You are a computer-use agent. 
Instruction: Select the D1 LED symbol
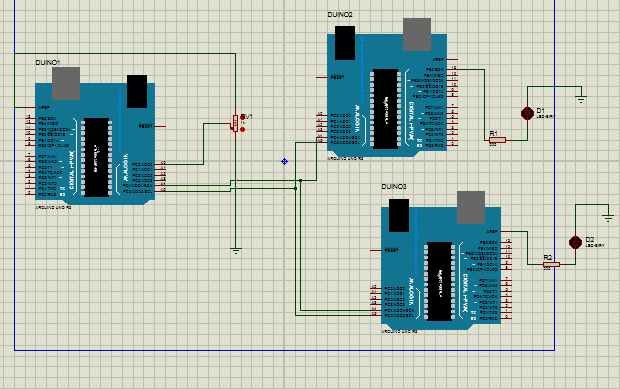pos(527,113)
